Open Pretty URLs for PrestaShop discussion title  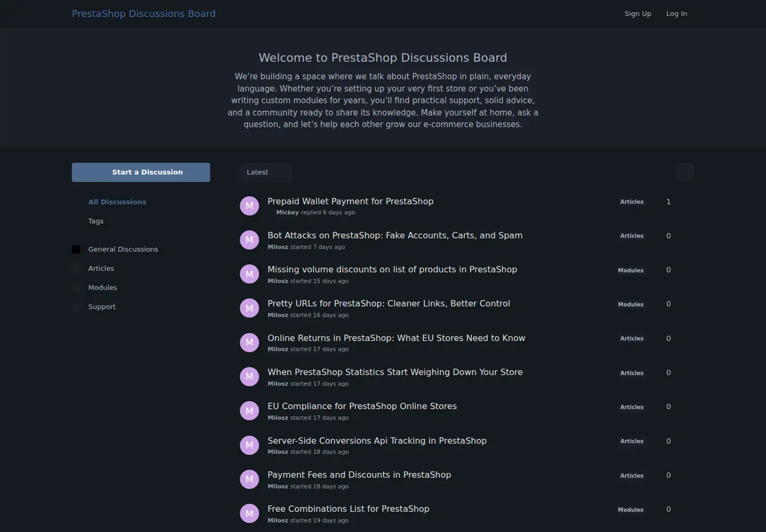[389, 303]
